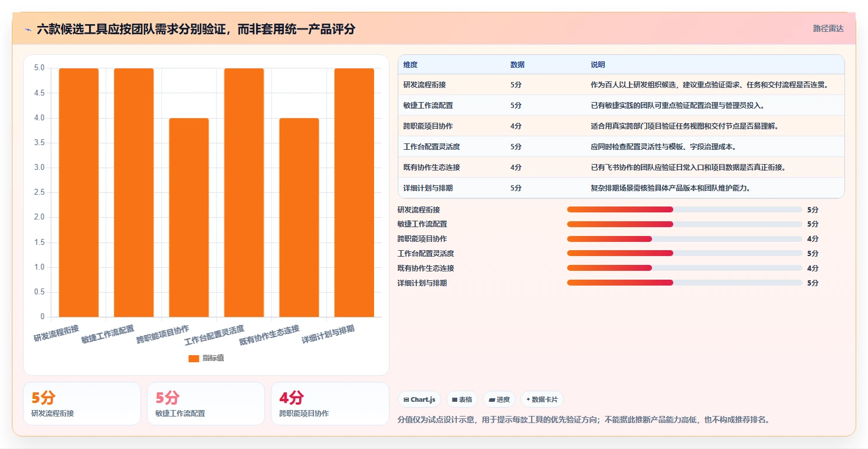868x449 pixels.
Task: Select the 跨职能项目协作 table row cell
Action: point(428,126)
